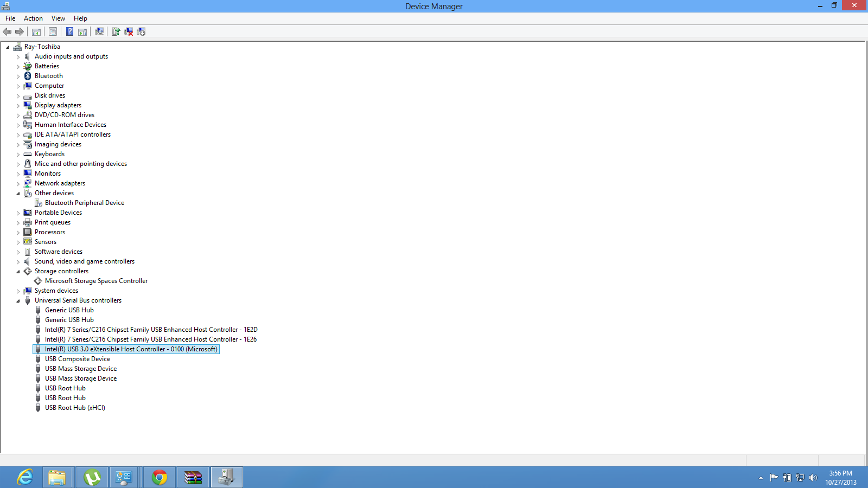Click the Bluetooth Peripheral Device warning icon
868x488 pixels.
pyautogui.click(x=38, y=203)
